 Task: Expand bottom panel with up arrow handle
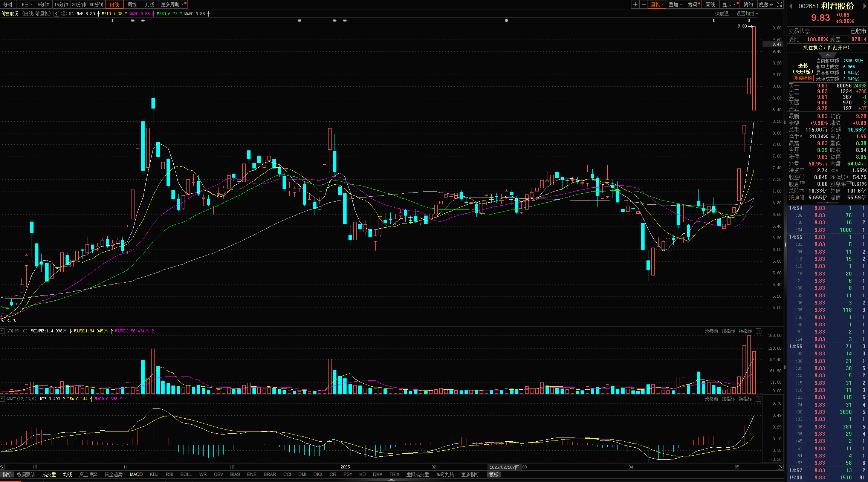[x=392, y=480]
